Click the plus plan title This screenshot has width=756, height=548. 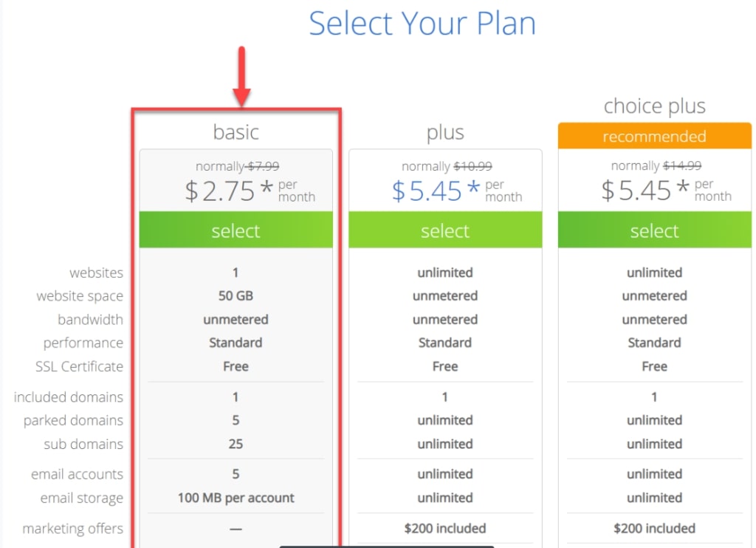pyautogui.click(x=445, y=133)
